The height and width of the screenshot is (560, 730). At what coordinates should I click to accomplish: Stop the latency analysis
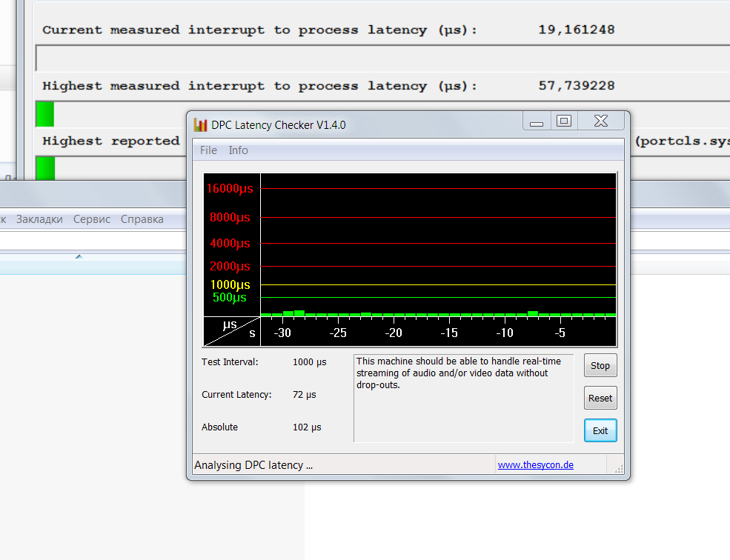(600, 365)
